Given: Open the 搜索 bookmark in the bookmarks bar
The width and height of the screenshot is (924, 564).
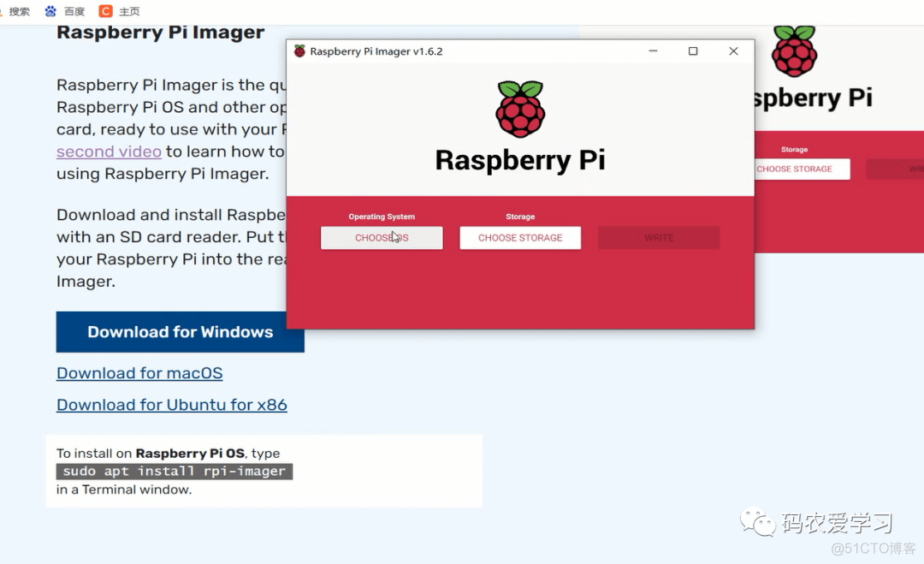Looking at the screenshot, I should point(15,11).
